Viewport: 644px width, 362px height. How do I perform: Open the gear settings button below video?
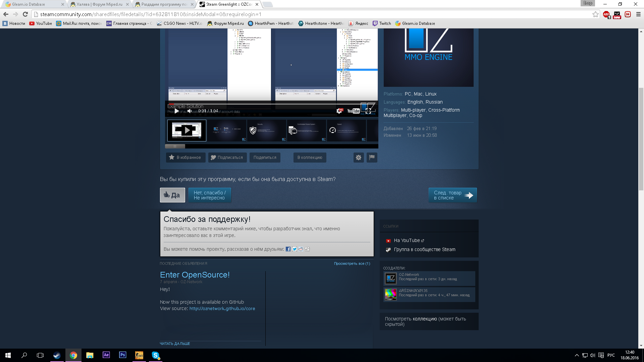point(359,158)
